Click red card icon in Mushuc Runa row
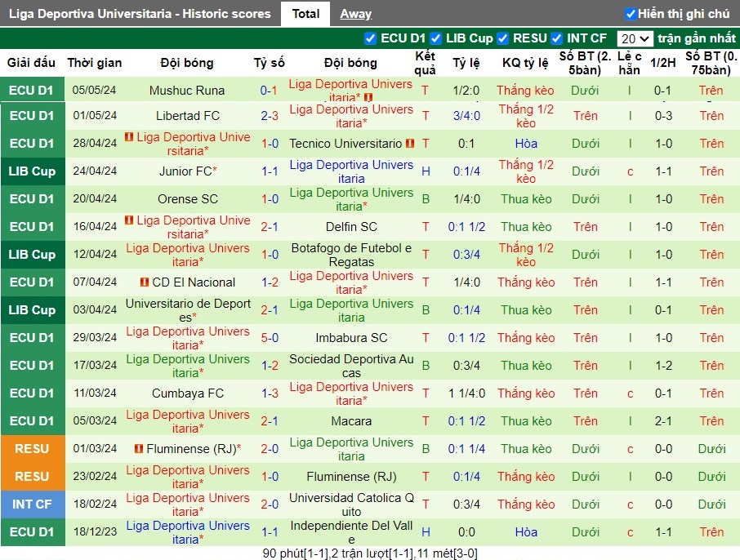The height and width of the screenshot is (560, 740). tap(368, 98)
